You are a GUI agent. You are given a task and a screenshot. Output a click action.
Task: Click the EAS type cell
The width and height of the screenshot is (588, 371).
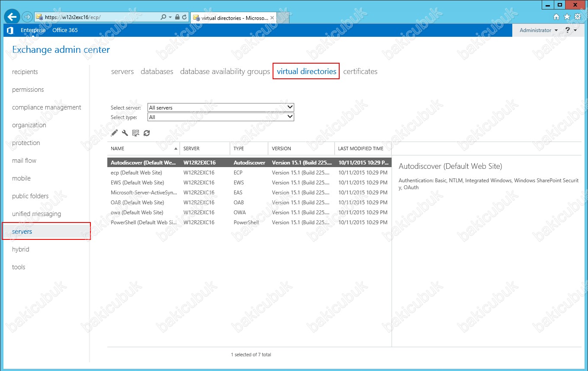tap(238, 193)
